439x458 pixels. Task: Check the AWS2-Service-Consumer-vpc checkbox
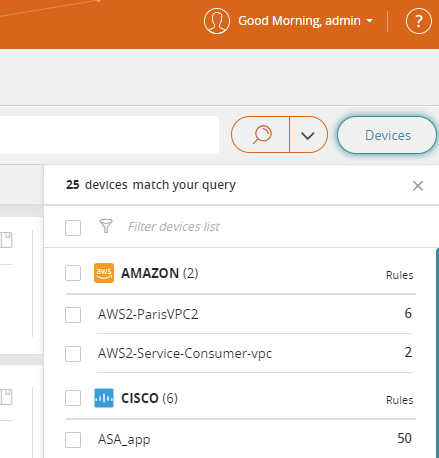(73, 354)
